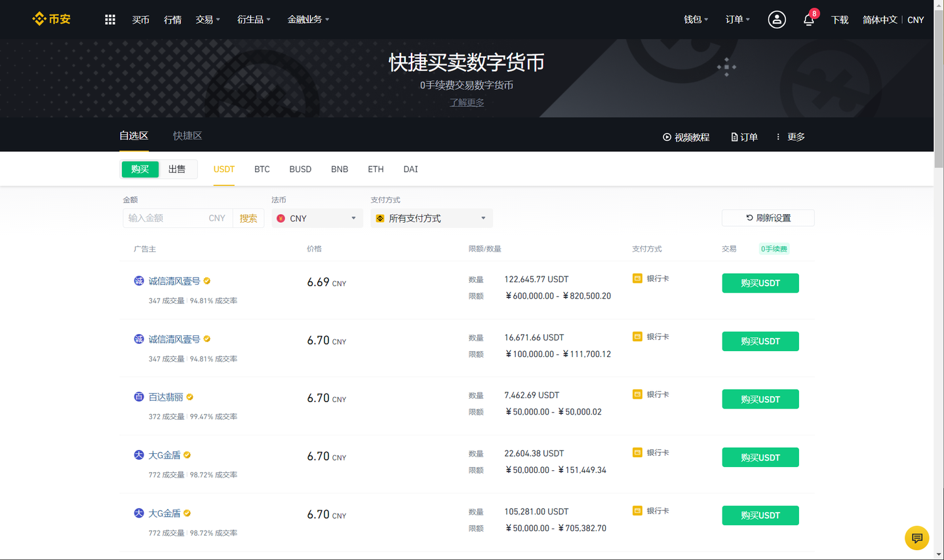This screenshot has width=944, height=560.
Task: Click the 订单 orders icon in the subheader
Action: 734,137
